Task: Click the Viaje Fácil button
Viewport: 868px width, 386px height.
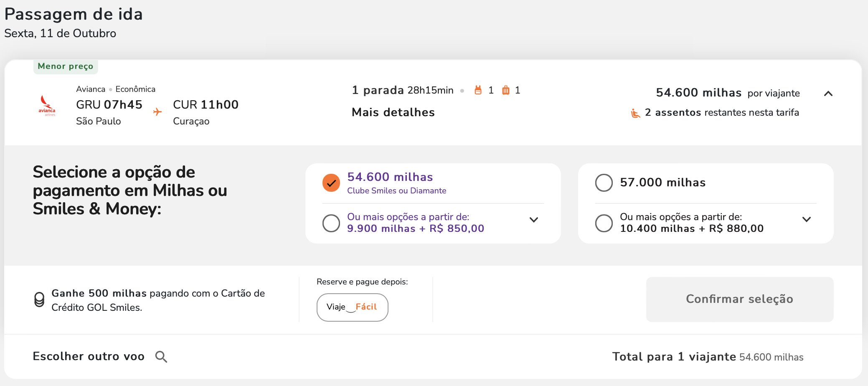Action: click(353, 307)
